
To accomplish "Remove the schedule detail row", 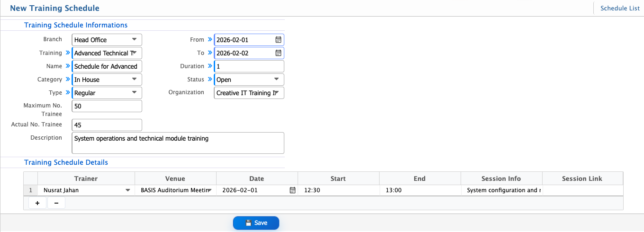I will pyautogui.click(x=56, y=203).
